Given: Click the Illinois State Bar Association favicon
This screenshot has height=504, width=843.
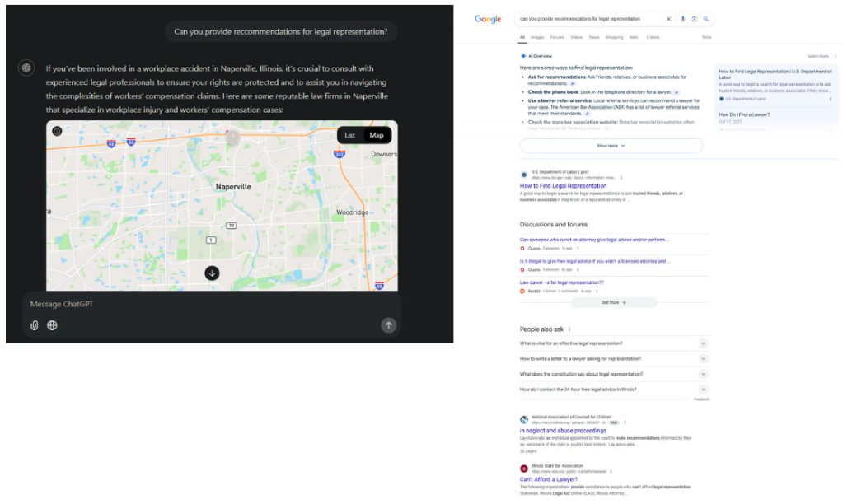Looking at the screenshot, I should [524, 469].
